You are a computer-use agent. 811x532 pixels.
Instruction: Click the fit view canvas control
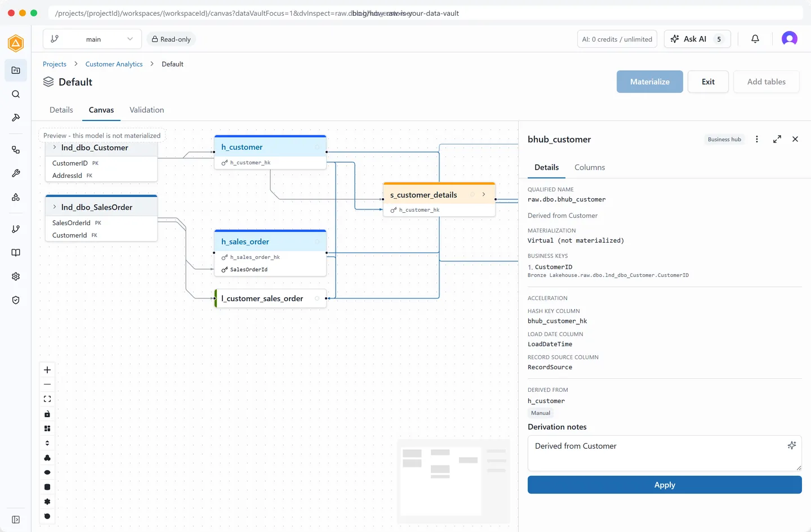pos(47,399)
